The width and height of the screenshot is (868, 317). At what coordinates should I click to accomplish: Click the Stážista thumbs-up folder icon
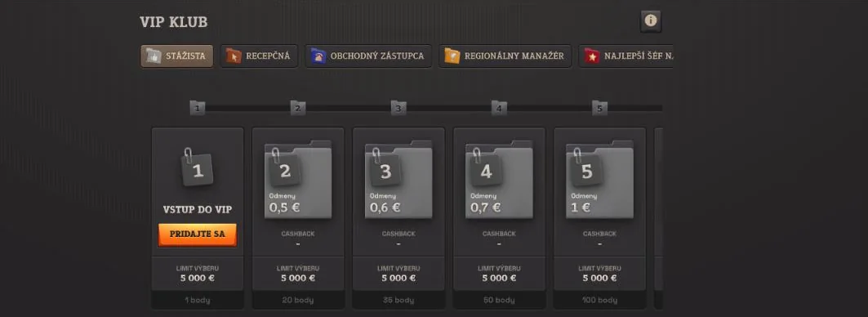tap(154, 56)
